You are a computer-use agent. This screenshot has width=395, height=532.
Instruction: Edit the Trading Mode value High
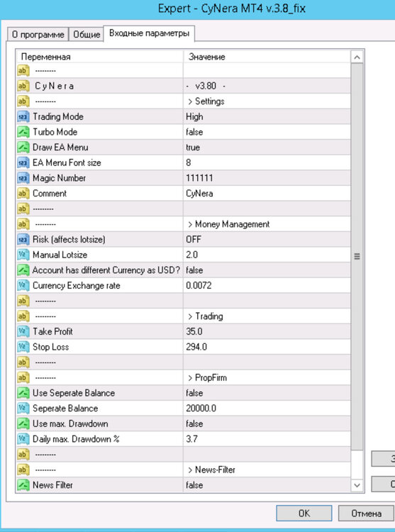pyautogui.click(x=194, y=117)
